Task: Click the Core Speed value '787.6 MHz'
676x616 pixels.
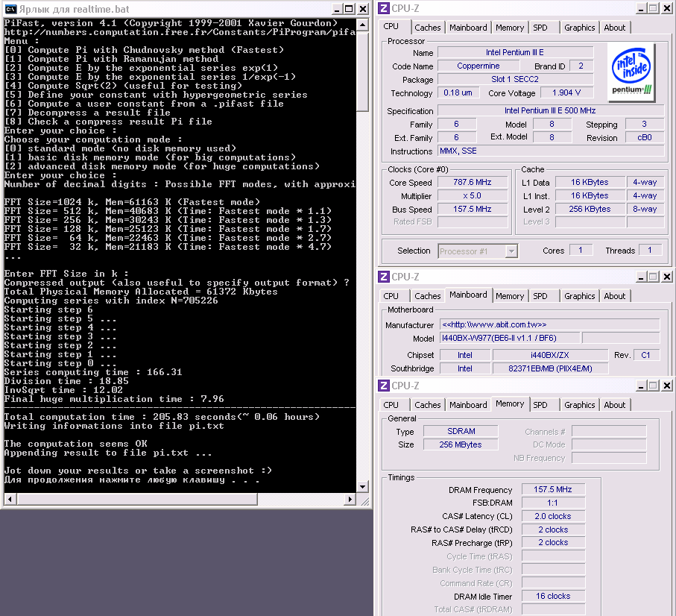Action: [x=473, y=183]
